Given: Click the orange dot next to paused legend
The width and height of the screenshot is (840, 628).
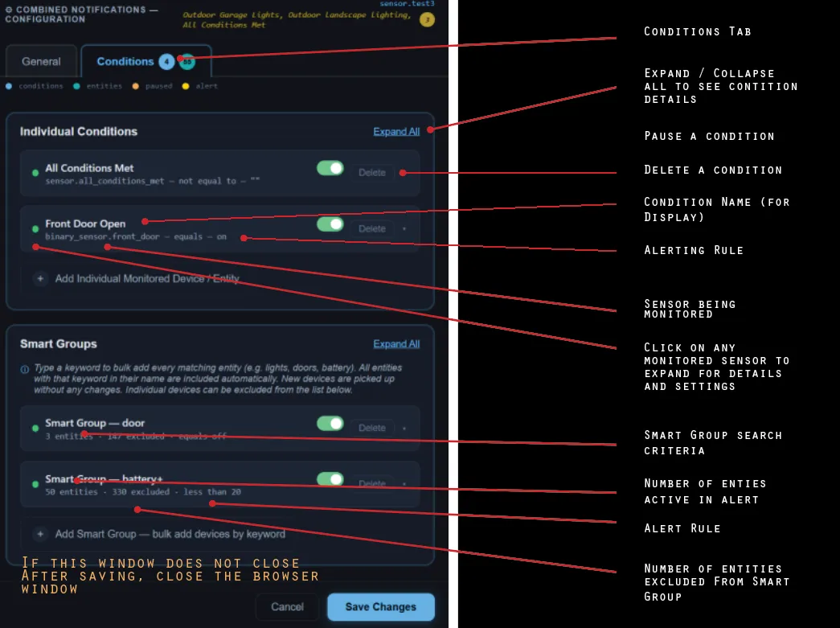Looking at the screenshot, I should click(136, 86).
